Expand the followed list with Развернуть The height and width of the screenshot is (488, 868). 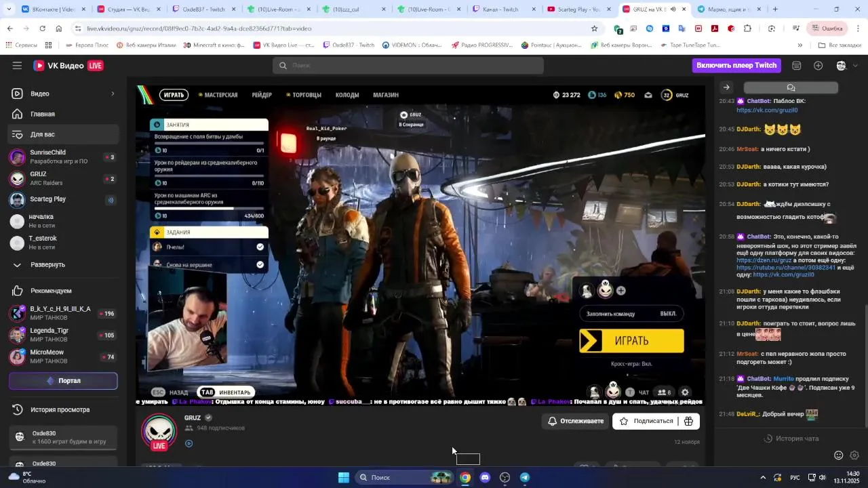click(64, 264)
